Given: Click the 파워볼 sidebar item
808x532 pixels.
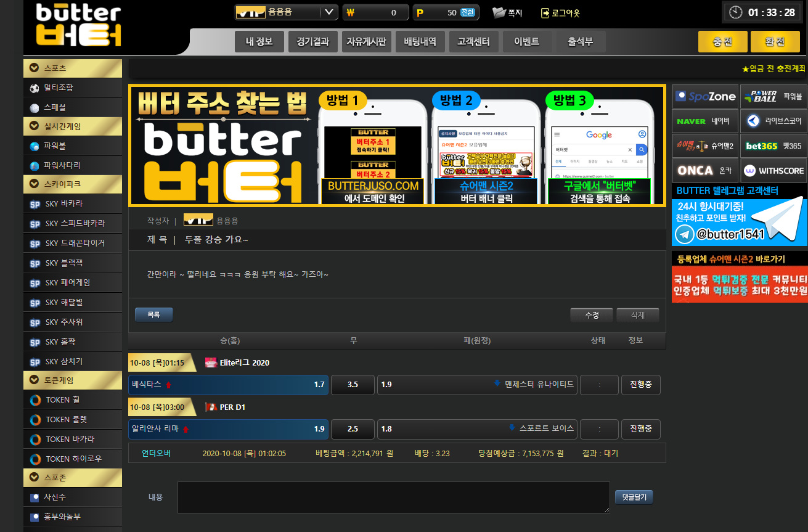Looking at the screenshot, I should 35,147.
